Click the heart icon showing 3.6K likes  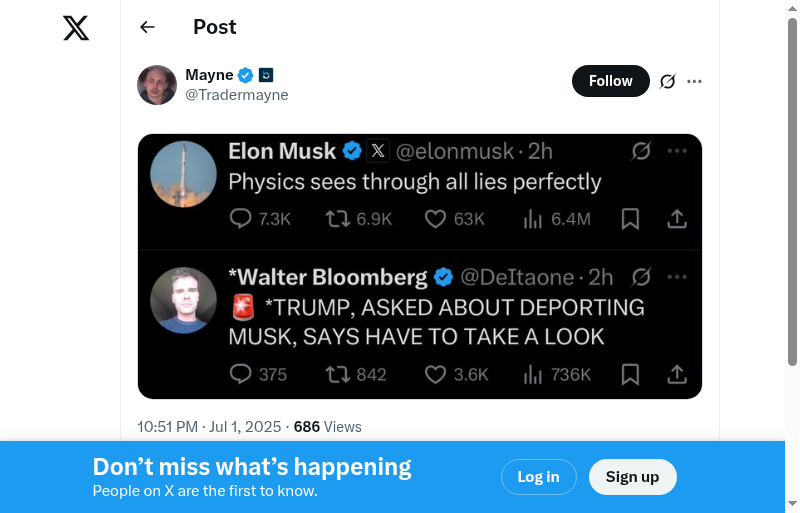point(435,374)
